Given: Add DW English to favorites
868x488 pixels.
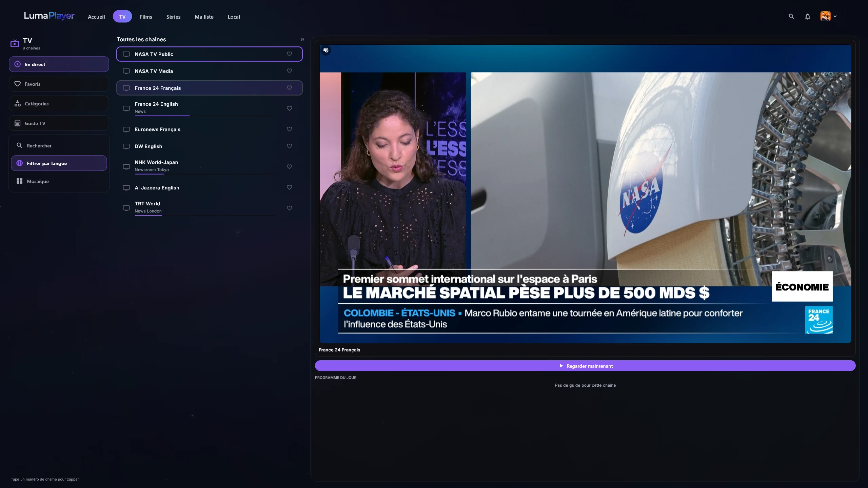Looking at the screenshot, I should pos(289,146).
